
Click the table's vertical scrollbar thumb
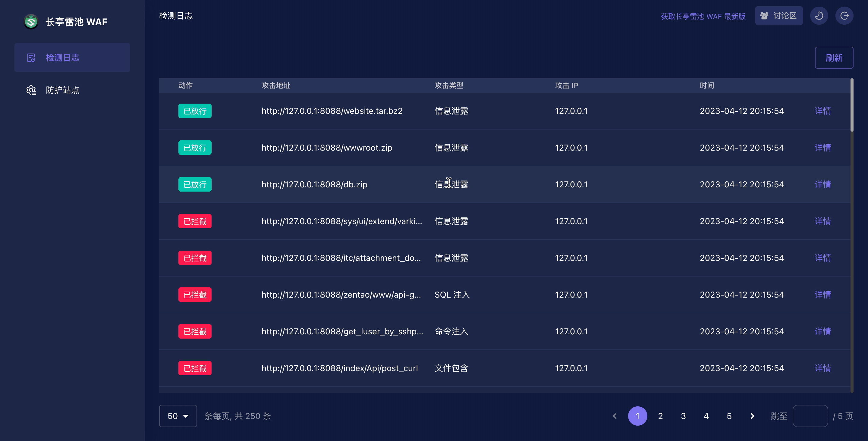pos(852,105)
